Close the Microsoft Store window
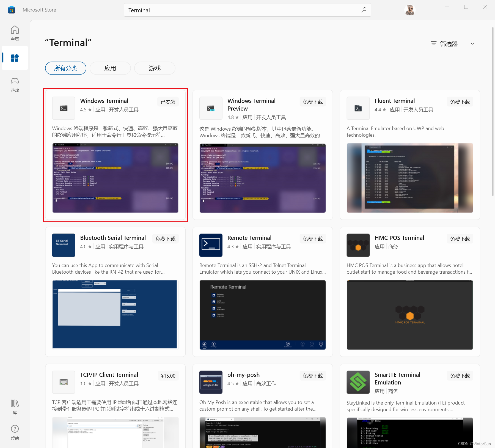Screen dimensions: 495x448 point(485,7)
